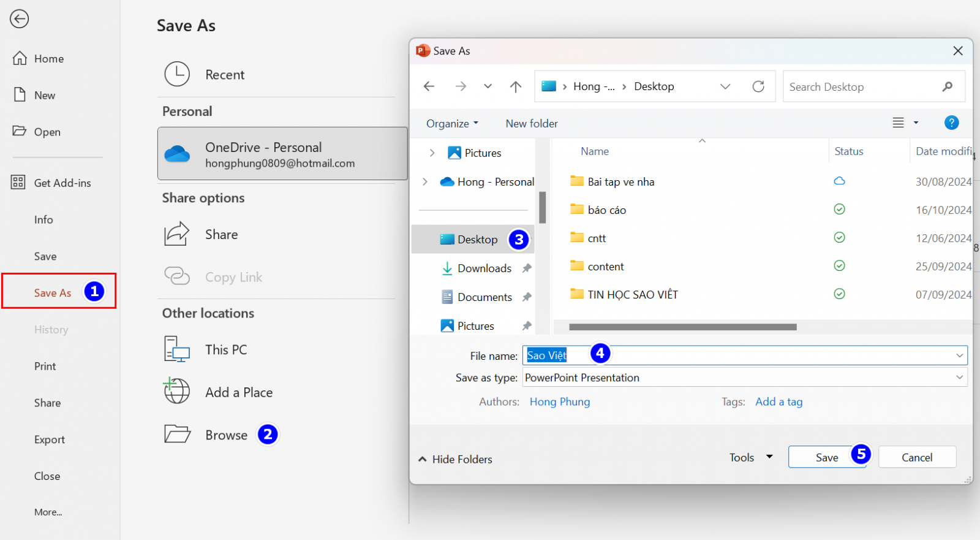The width and height of the screenshot is (980, 540).
Task: Collapse the pane with Hide Folders
Action: click(455, 459)
